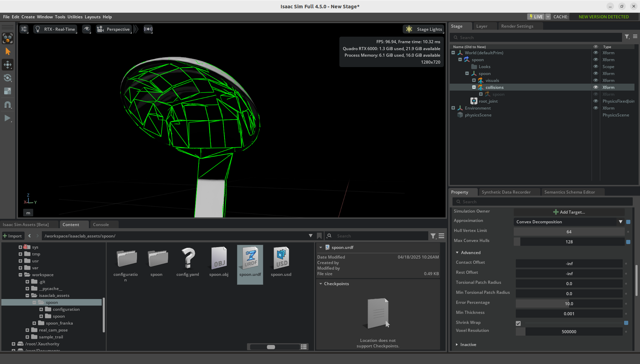The width and height of the screenshot is (640, 364).
Task: Toggle the snap magnet tool
Action: [8, 105]
